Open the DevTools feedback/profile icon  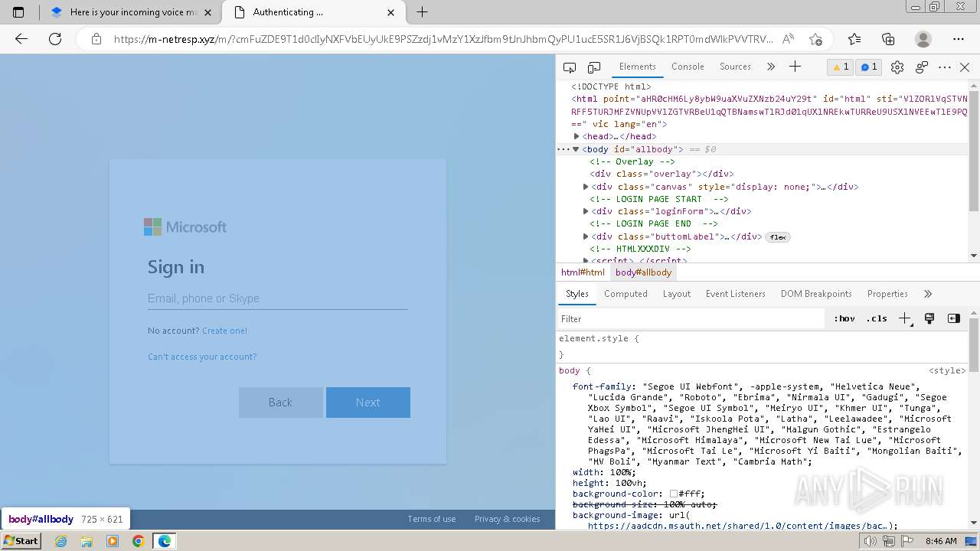coord(922,67)
